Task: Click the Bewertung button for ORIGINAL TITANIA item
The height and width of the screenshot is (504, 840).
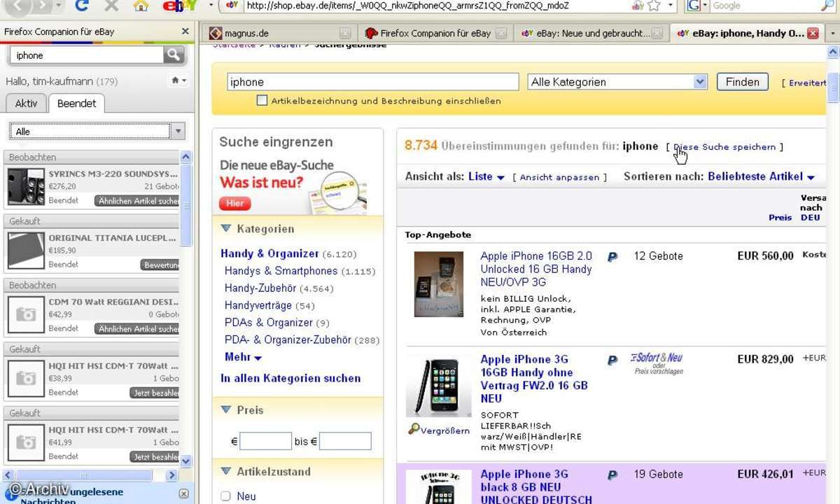Action: 160,265
